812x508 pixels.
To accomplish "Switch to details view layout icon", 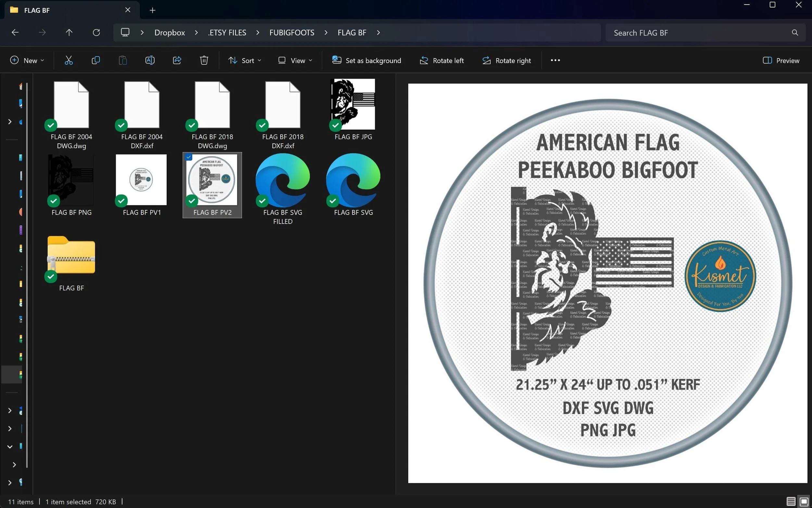I will tap(791, 501).
